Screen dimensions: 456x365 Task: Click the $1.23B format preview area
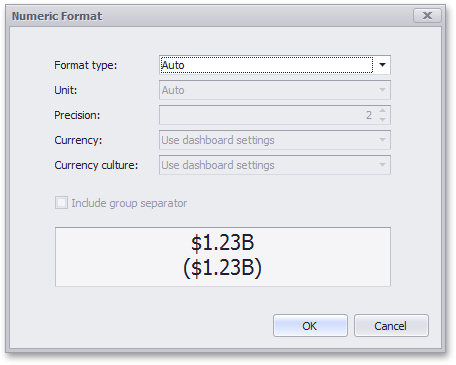coord(223,257)
